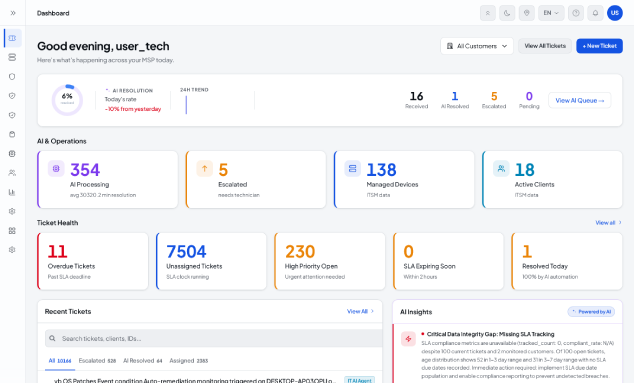Click the magnifier icon in ticket search
634x383 pixels.
(x=52, y=338)
